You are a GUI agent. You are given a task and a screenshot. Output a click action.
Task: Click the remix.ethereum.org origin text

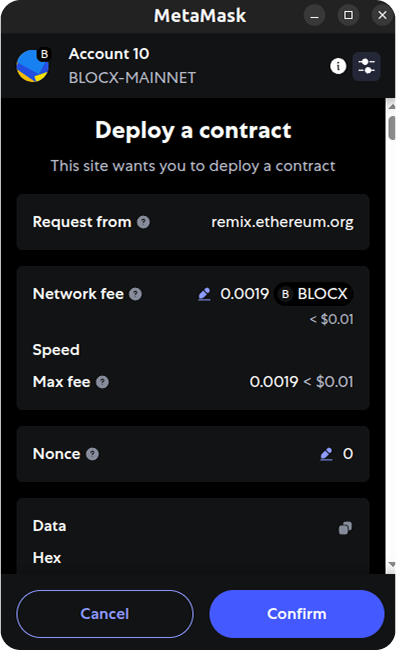pos(282,222)
